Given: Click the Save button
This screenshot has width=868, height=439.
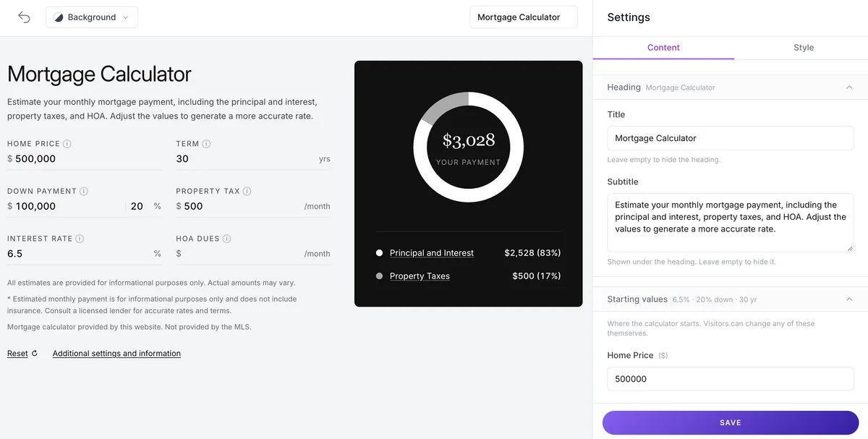Looking at the screenshot, I should (x=731, y=423).
